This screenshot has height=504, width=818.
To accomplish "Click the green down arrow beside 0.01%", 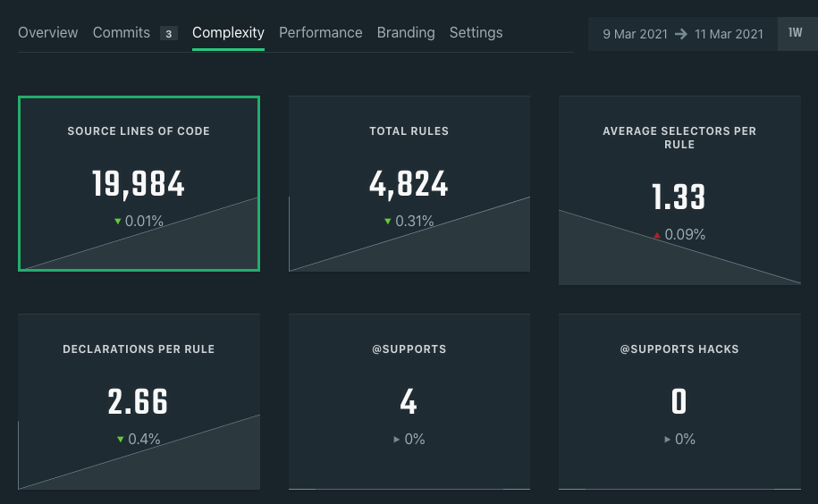I will (117, 222).
